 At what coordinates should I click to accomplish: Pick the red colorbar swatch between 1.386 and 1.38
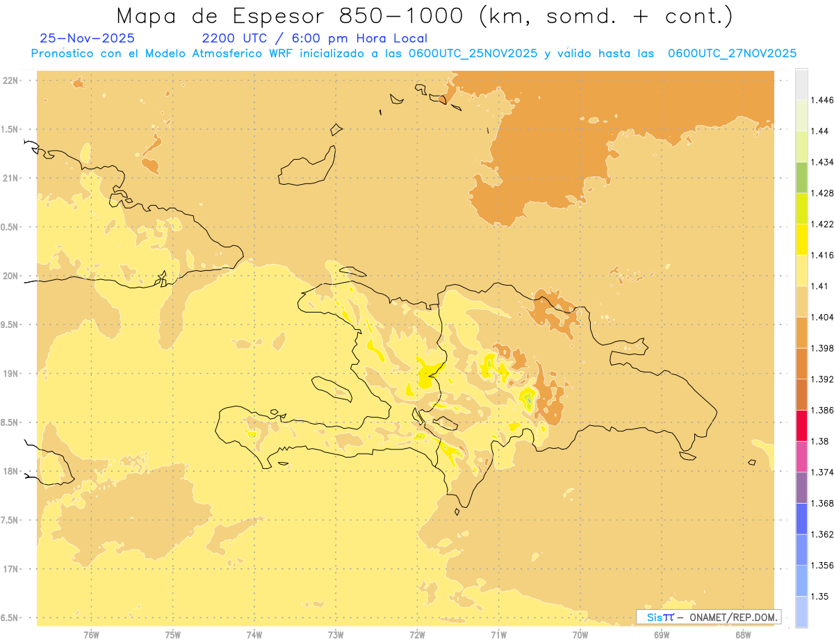pyautogui.click(x=801, y=426)
